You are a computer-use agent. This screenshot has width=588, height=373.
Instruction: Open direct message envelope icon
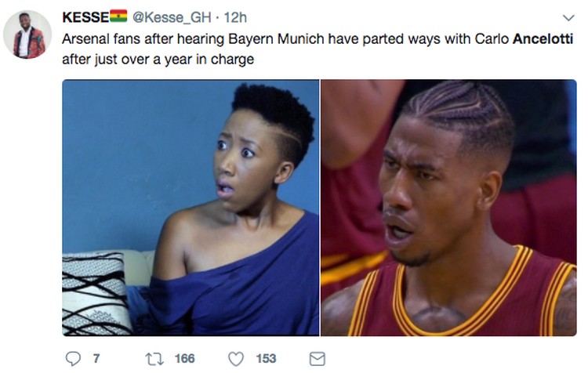(318, 359)
